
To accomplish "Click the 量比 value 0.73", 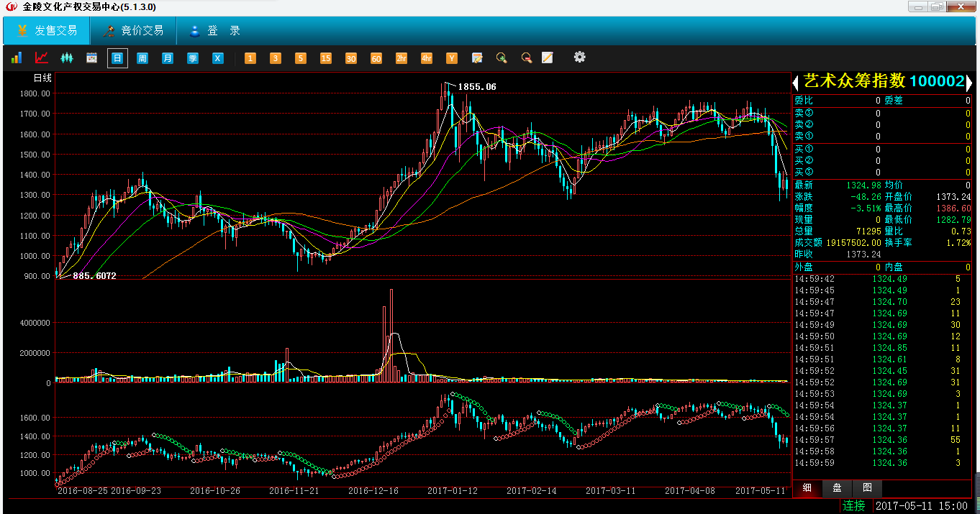I will [x=961, y=231].
